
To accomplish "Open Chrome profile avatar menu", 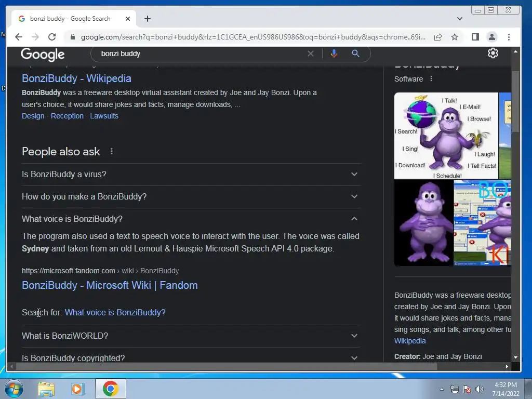I will click(x=491, y=37).
